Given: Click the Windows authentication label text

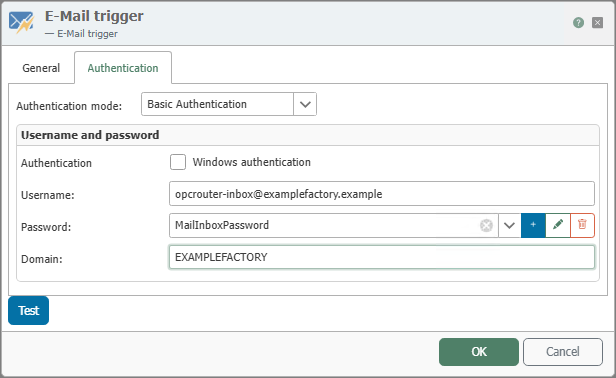Looking at the screenshot, I should 251,162.
